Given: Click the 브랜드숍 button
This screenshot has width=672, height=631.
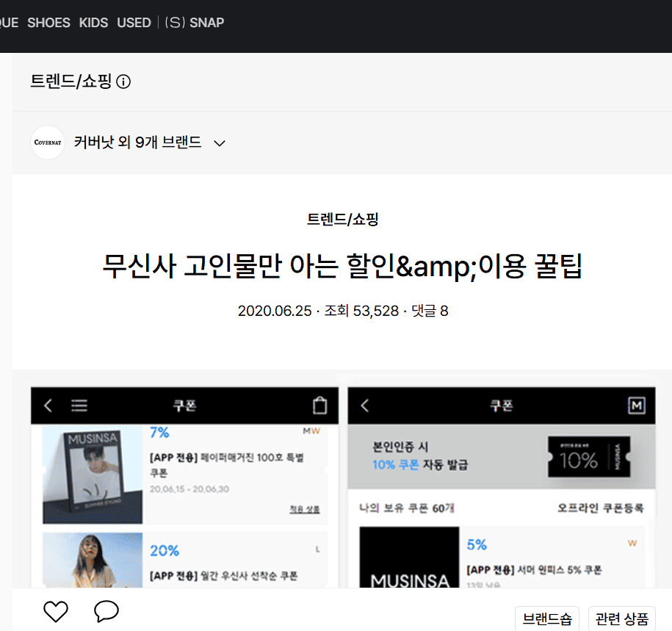Looking at the screenshot, I should (547, 619).
